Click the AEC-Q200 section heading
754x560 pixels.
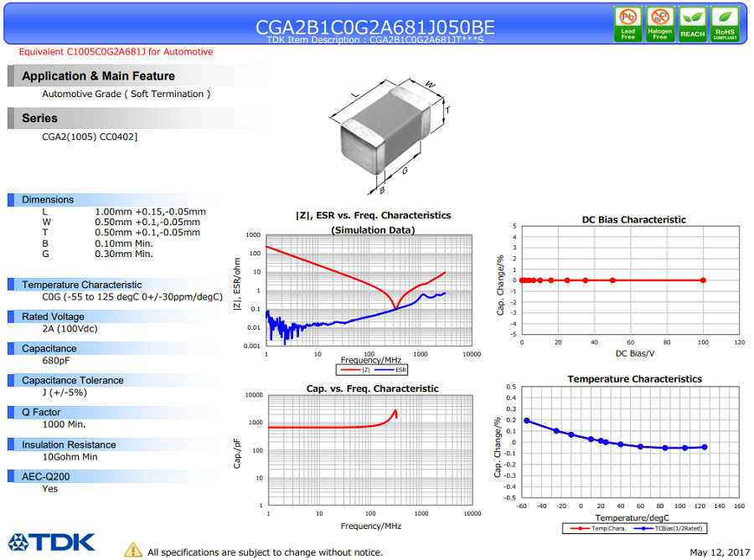[46, 476]
